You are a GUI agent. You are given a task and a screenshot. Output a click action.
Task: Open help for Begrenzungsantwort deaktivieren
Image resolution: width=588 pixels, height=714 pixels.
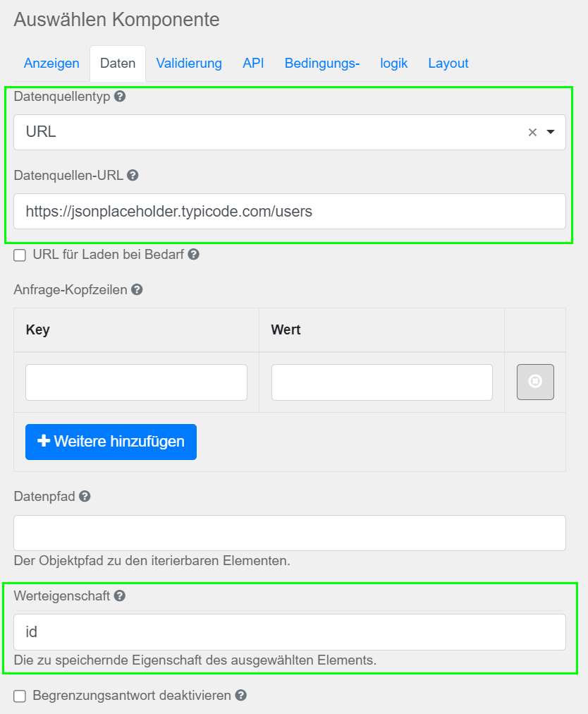click(x=240, y=696)
